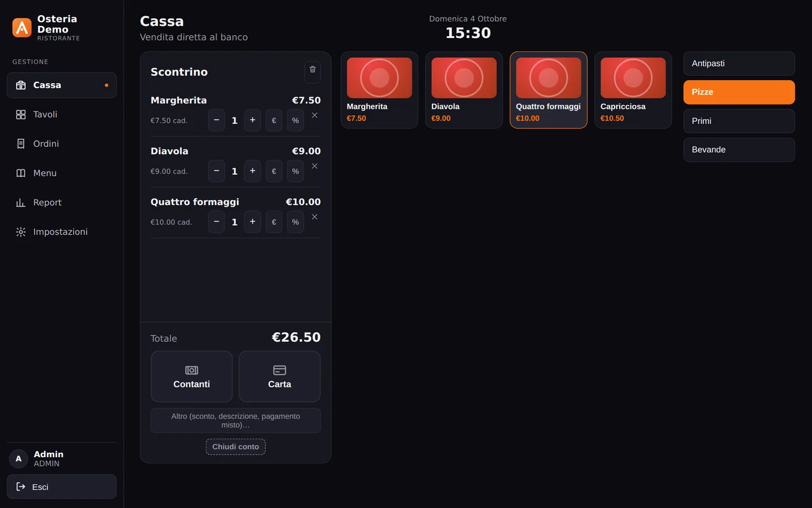Pay with Contanti
The height and width of the screenshot is (508, 812).
click(x=191, y=376)
